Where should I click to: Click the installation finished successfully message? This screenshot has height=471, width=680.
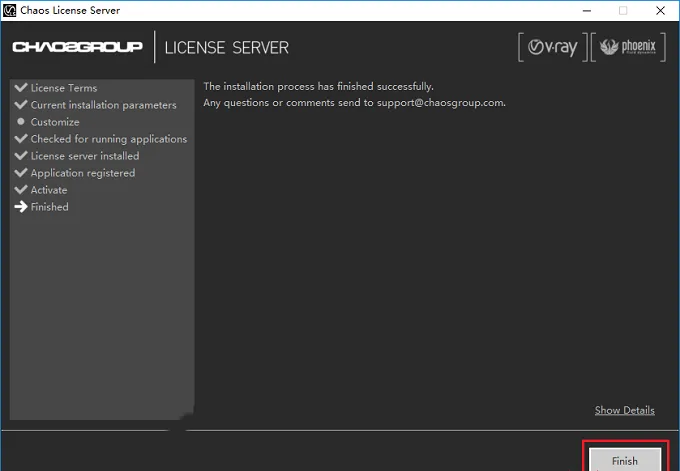318,86
